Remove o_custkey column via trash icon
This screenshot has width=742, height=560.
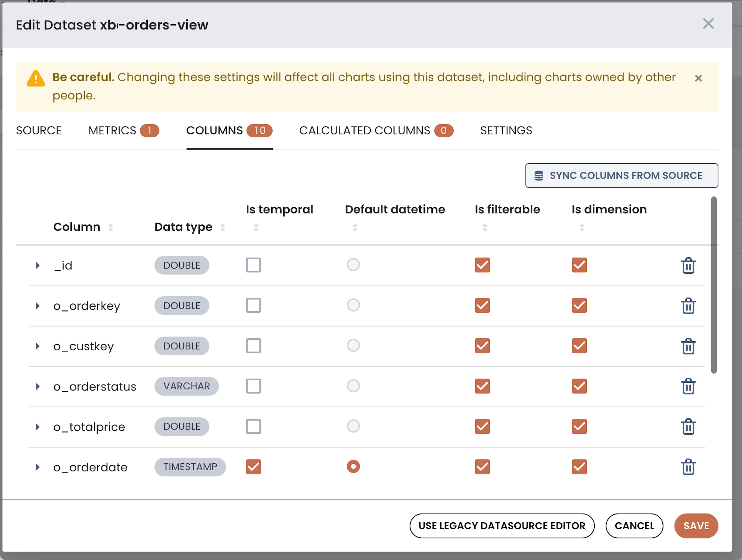(x=688, y=346)
